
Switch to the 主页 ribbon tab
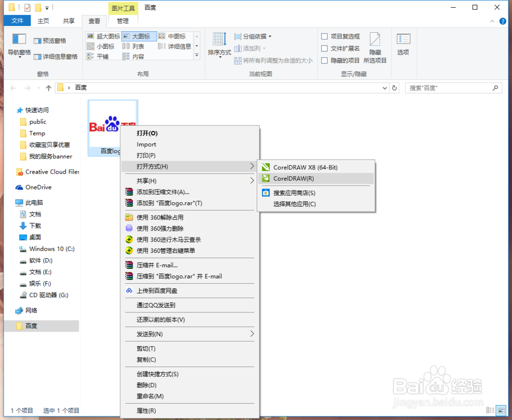click(x=43, y=20)
